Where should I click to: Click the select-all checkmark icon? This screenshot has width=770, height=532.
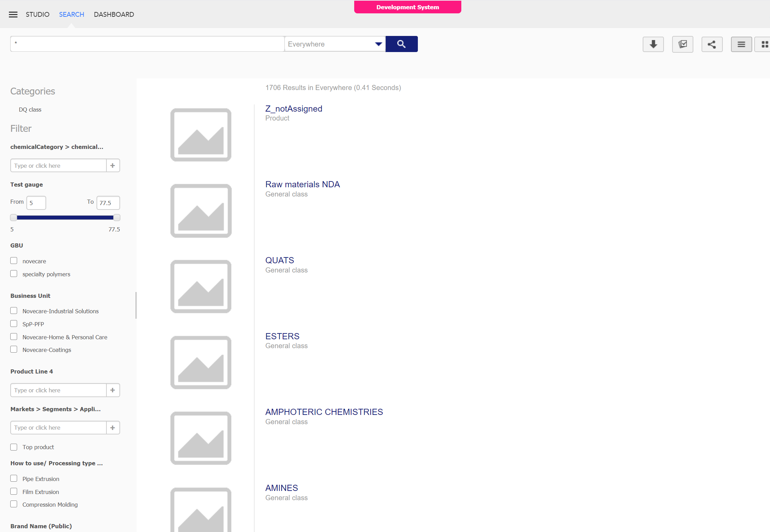[x=682, y=44]
